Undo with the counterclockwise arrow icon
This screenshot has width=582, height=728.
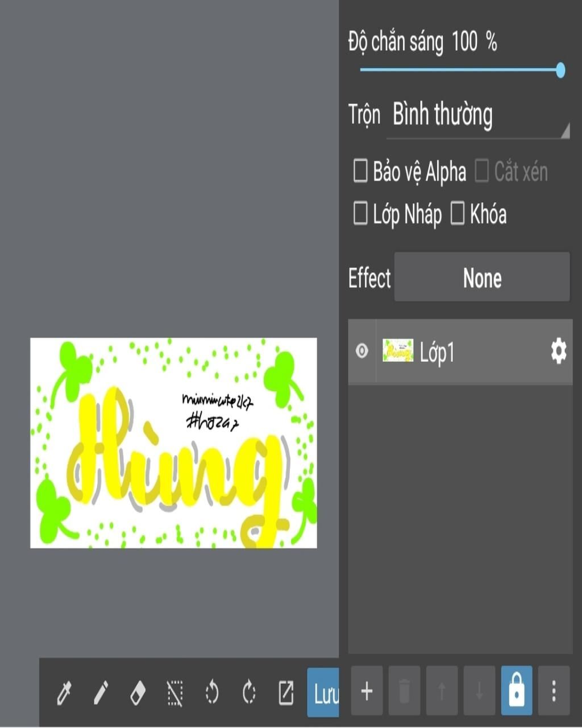[x=211, y=693]
